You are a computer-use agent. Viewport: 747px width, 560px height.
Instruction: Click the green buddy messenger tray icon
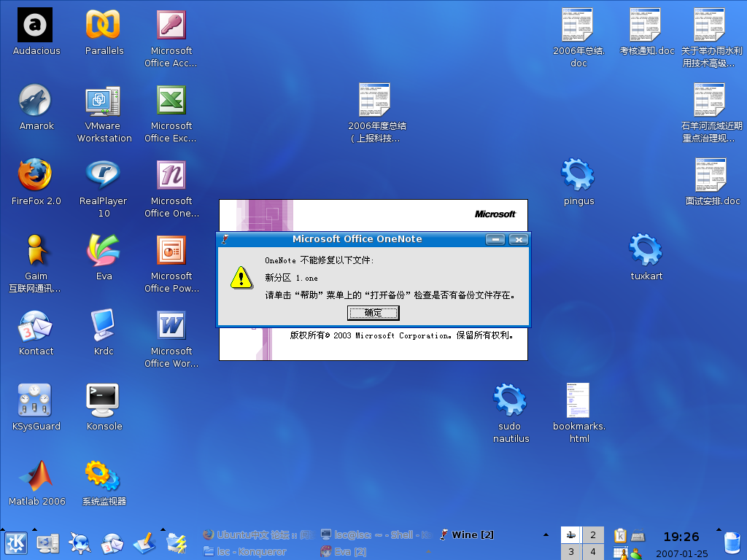pos(635,554)
